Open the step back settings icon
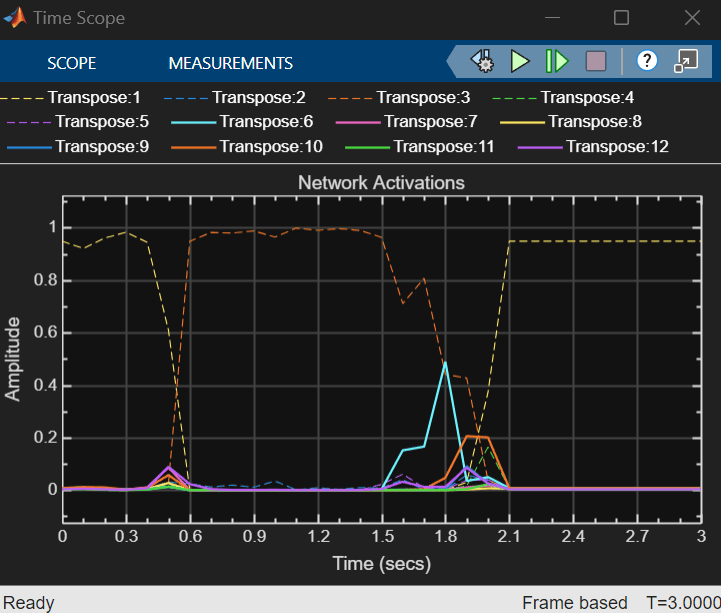Viewport: 721px width, 613px height. (483, 62)
